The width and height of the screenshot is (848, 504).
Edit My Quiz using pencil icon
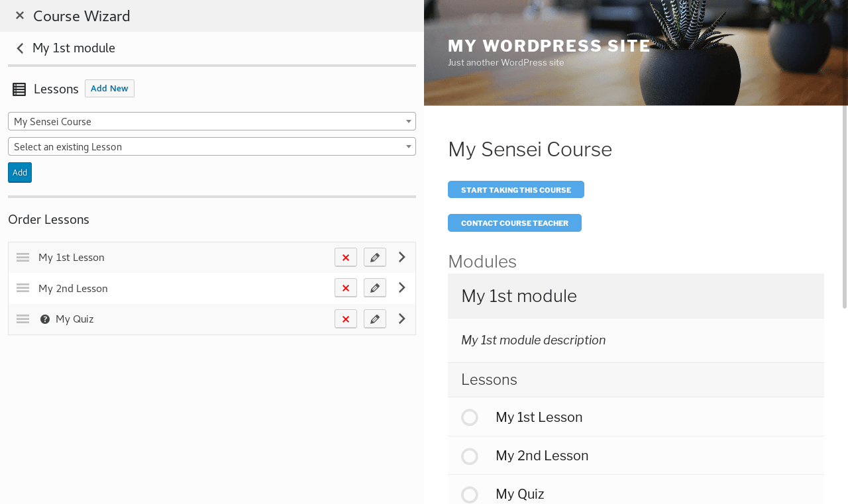(x=375, y=319)
